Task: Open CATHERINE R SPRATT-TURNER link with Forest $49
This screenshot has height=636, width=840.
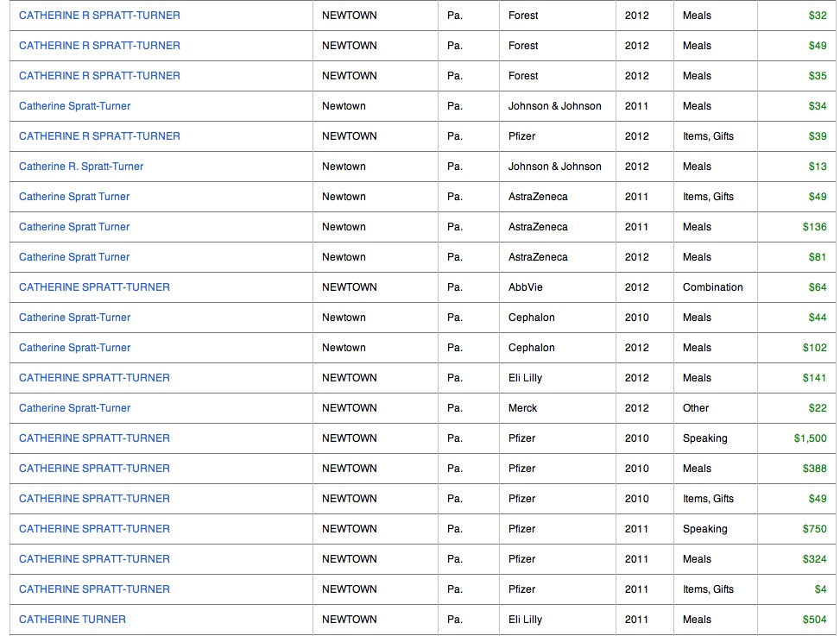Action: (x=99, y=46)
